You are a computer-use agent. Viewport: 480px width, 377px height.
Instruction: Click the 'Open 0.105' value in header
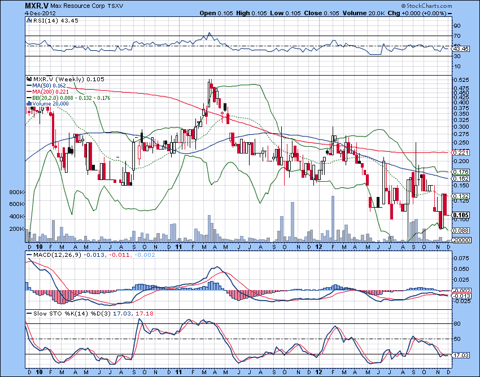216,13
